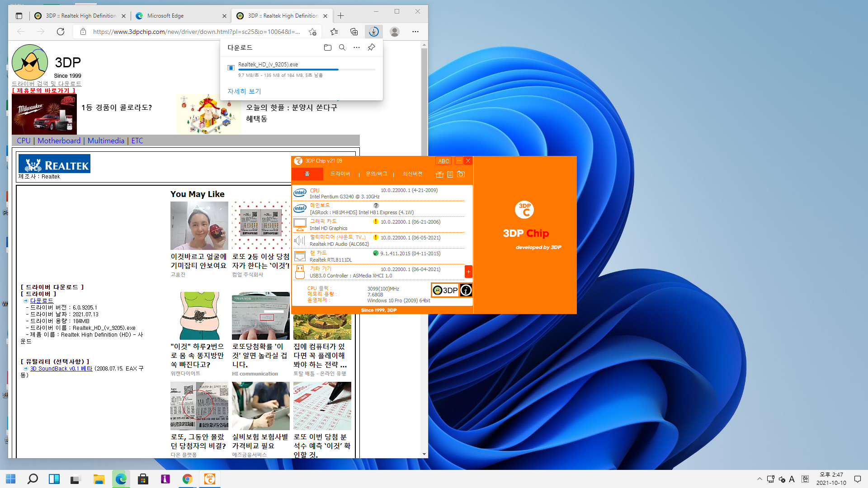
Task: Click the 자세히 보기 link in downloads
Action: pyautogui.click(x=244, y=91)
